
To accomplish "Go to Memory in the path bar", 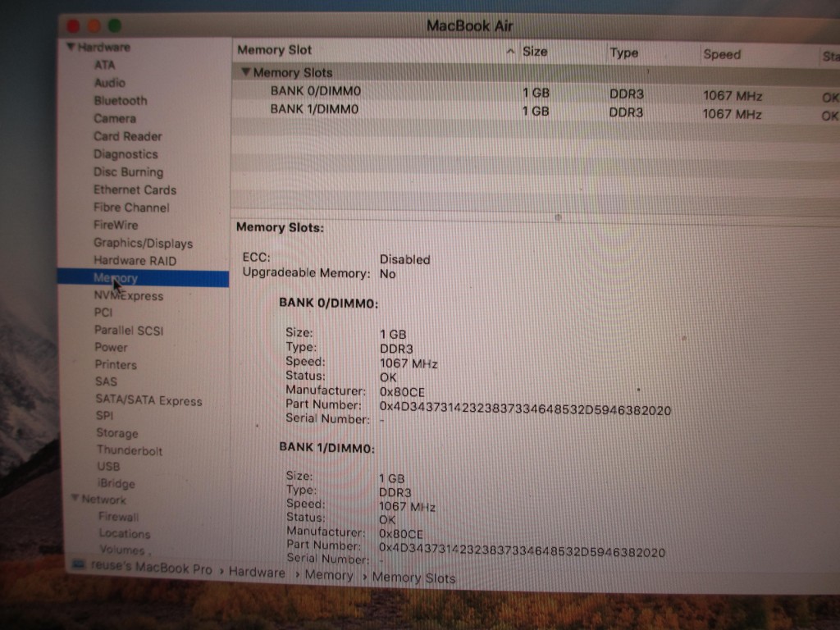I will pos(329,575).
